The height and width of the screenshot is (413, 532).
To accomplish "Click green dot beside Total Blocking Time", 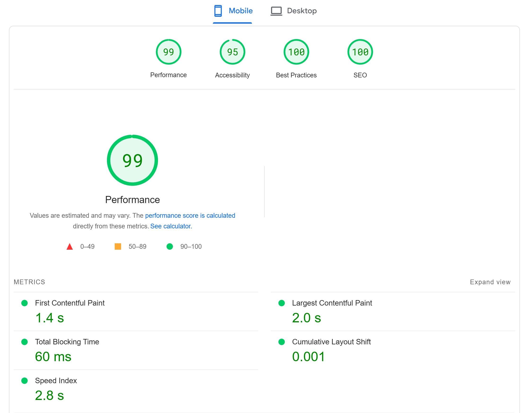I will [25, 342].
